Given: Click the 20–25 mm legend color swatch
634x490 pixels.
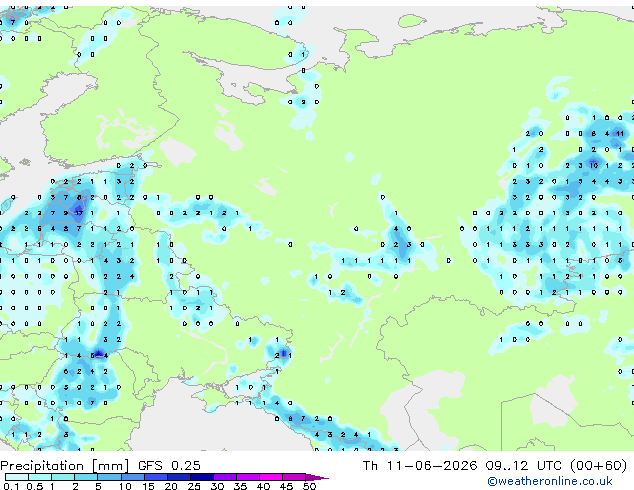Looking at the screenshot, I should click(178, 477).
